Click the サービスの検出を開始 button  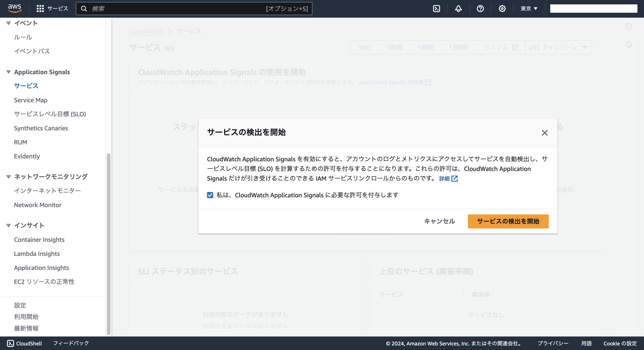(508, 221)
